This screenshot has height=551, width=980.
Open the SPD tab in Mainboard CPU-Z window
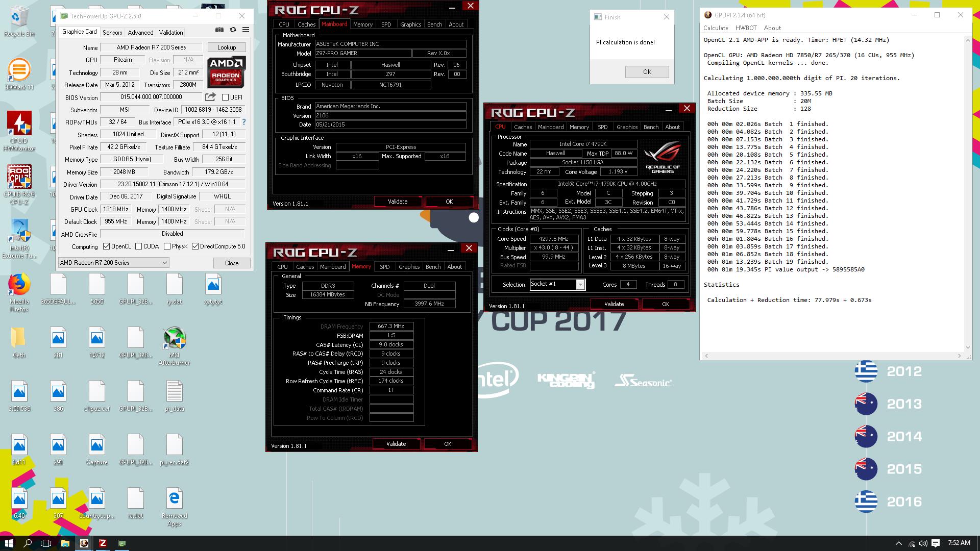tap(386, 24)
